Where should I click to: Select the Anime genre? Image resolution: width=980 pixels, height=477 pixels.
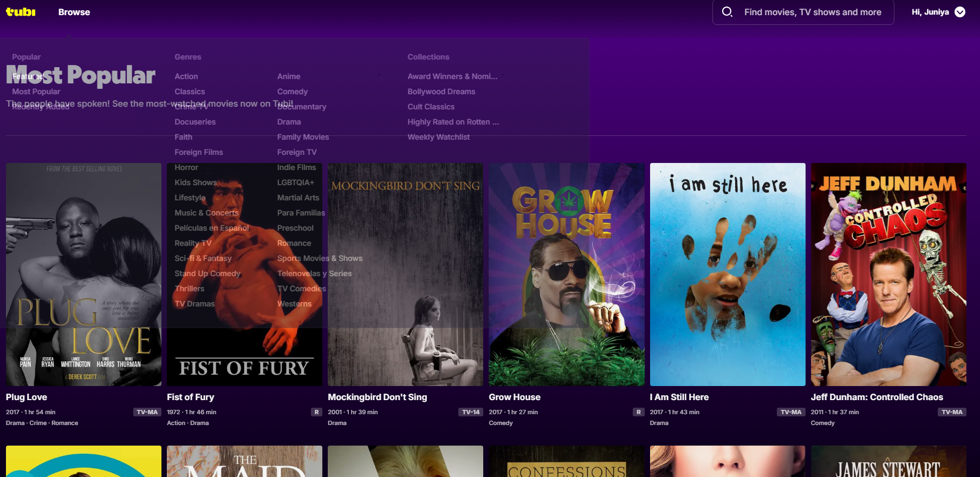click(289, 76)
